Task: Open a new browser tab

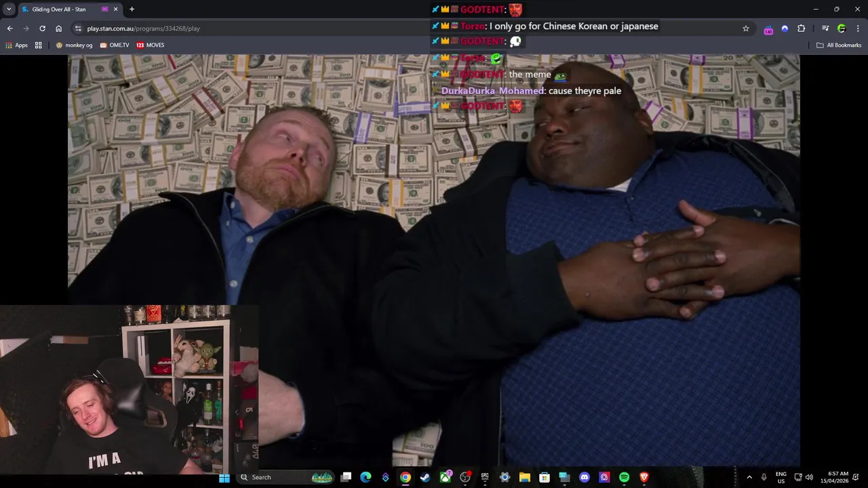Action: tap(132, 9)
